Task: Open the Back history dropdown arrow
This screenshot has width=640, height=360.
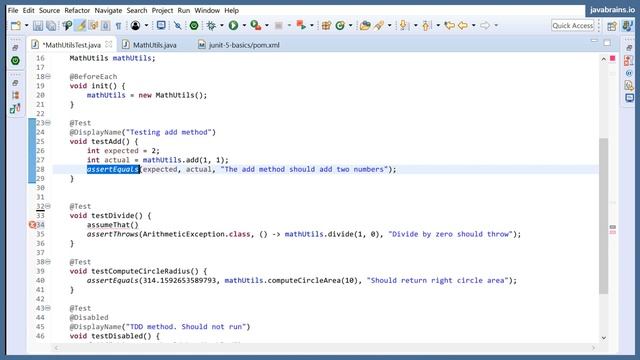Action: coord(473,26)
